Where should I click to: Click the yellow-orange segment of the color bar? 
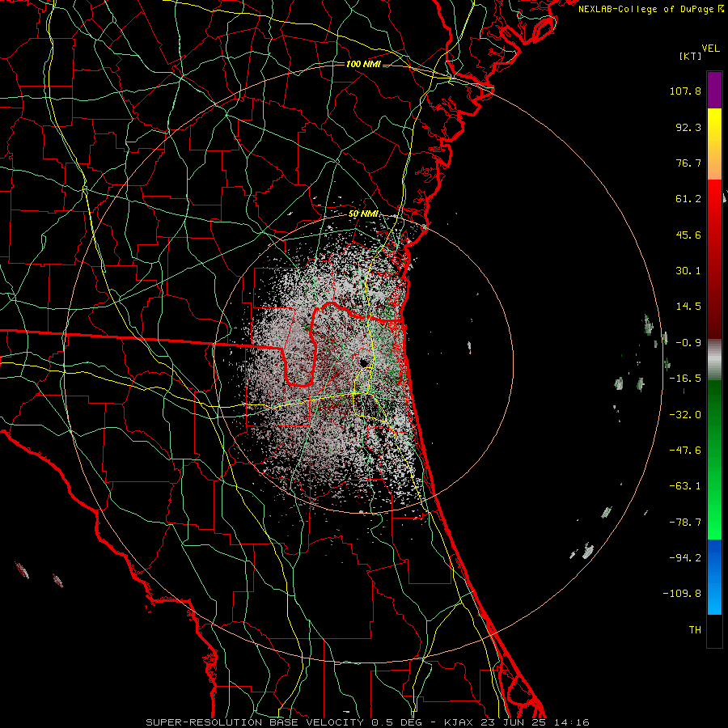714,144
